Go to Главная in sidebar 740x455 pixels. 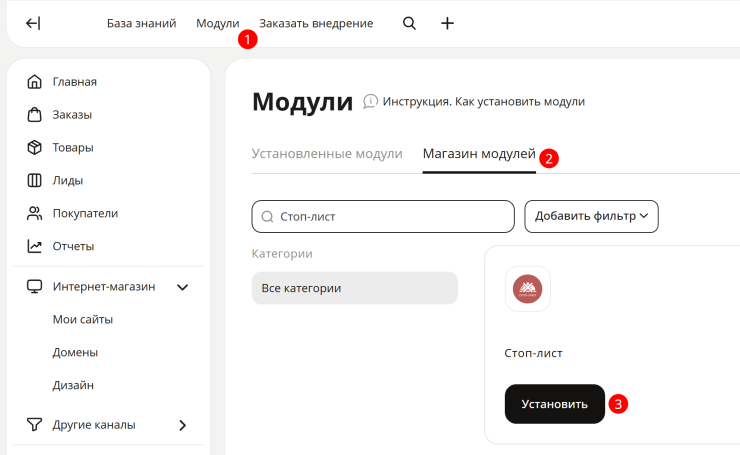click(75, 82)
